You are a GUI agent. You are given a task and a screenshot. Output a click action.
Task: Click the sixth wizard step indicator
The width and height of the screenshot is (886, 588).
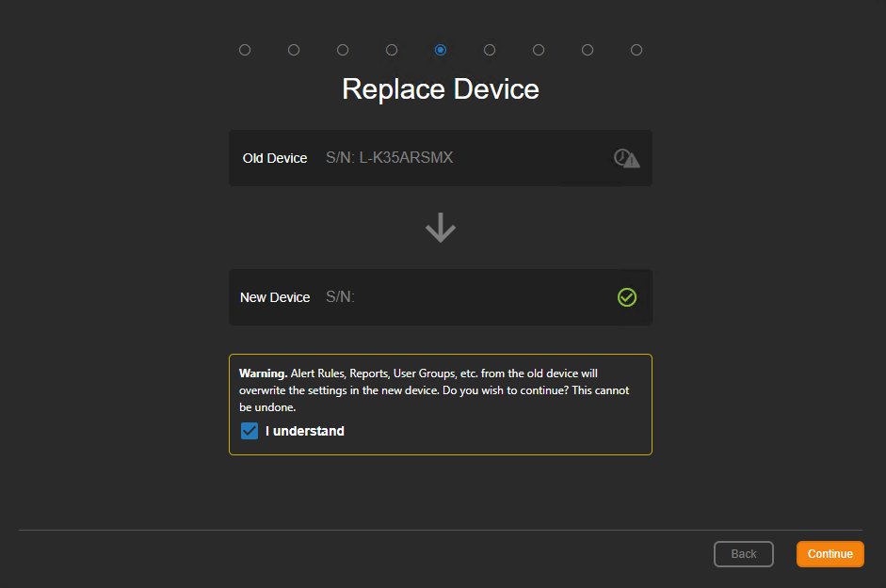[x=490, y=50]
